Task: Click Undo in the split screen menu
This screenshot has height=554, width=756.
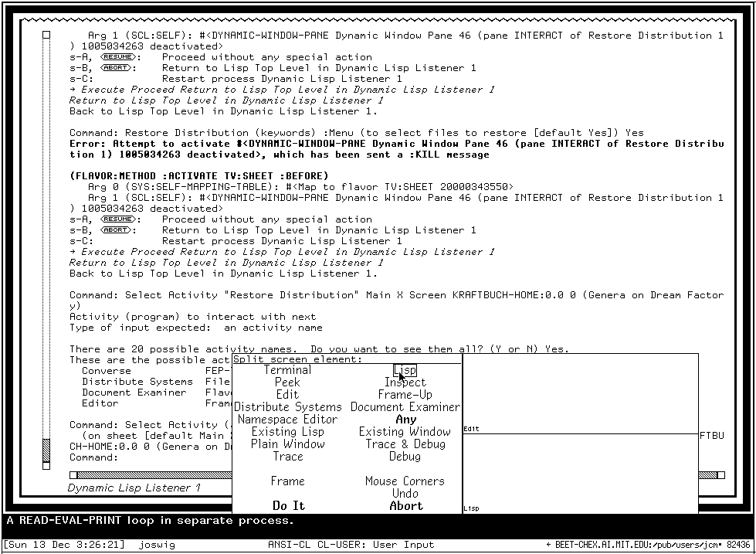Action: tap(405, 493)
